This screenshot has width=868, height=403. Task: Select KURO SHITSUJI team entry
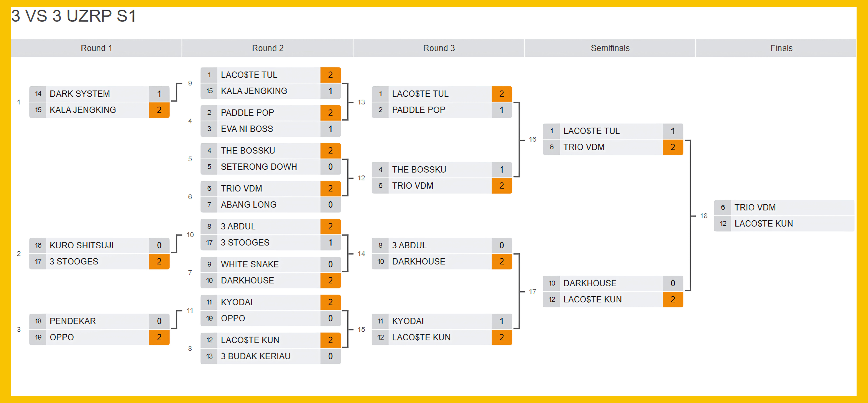82,245
